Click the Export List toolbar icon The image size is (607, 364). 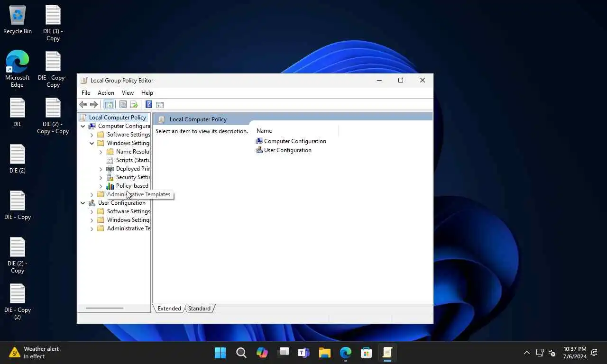tap(134, 105)
